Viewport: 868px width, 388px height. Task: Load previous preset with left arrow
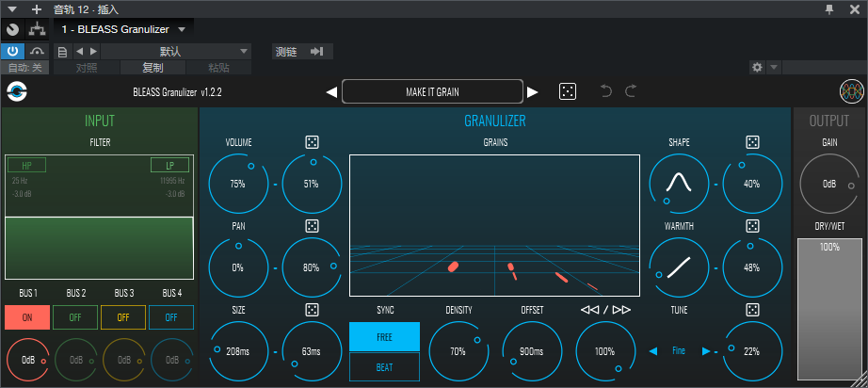point(331,92)
